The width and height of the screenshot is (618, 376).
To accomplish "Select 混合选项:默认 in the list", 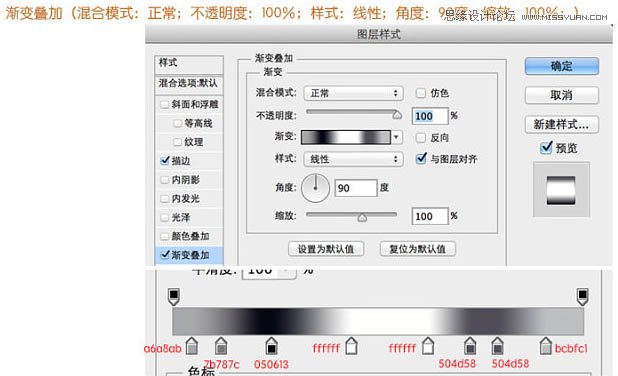I will pos(189,84).
